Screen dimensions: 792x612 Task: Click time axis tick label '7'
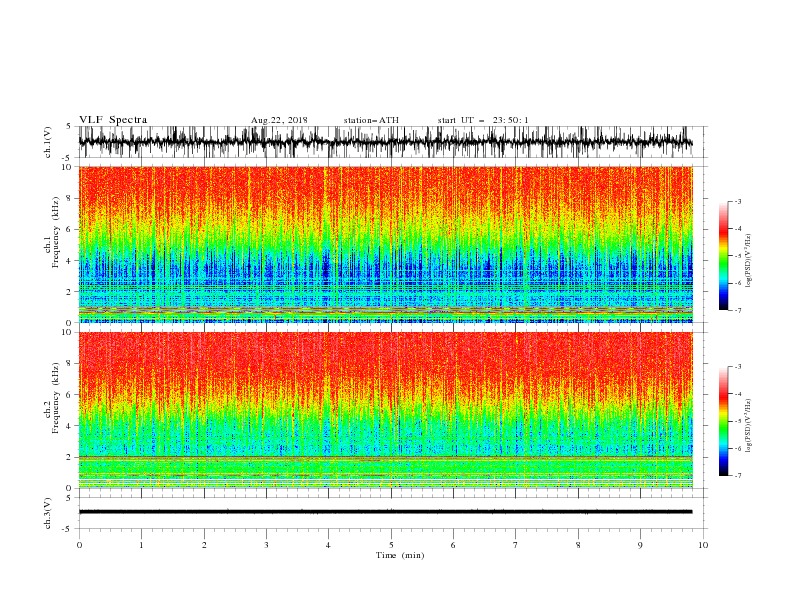click(x=516, y=545)
